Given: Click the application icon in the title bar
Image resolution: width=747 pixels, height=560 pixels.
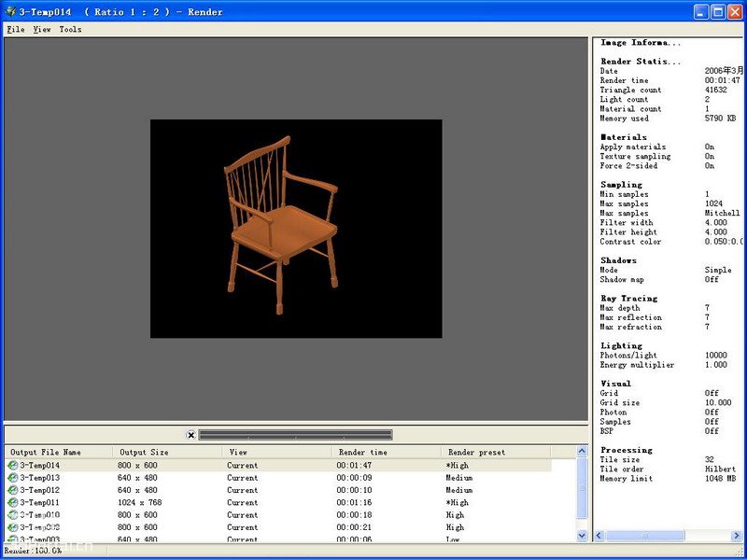Looking at the screenshot, I should (x=10, y=11).
